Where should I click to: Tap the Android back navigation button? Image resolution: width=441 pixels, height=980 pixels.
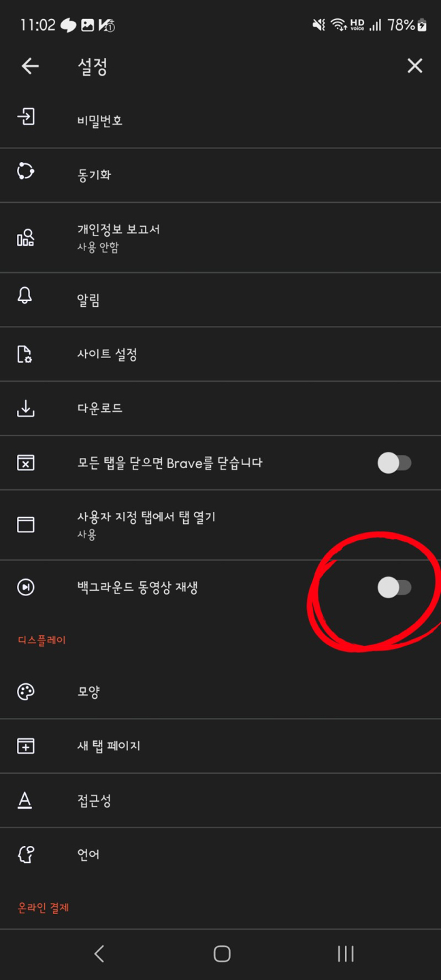coord(99,953)
